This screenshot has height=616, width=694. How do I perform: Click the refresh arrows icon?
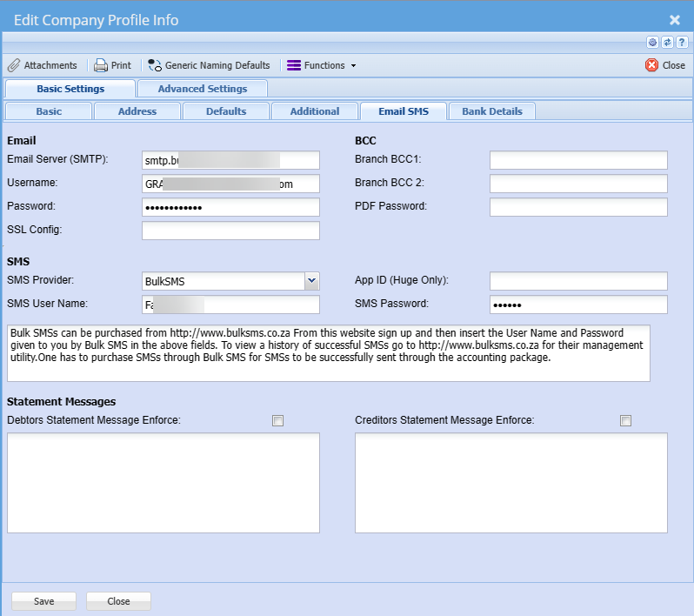[x=667, y=42]
